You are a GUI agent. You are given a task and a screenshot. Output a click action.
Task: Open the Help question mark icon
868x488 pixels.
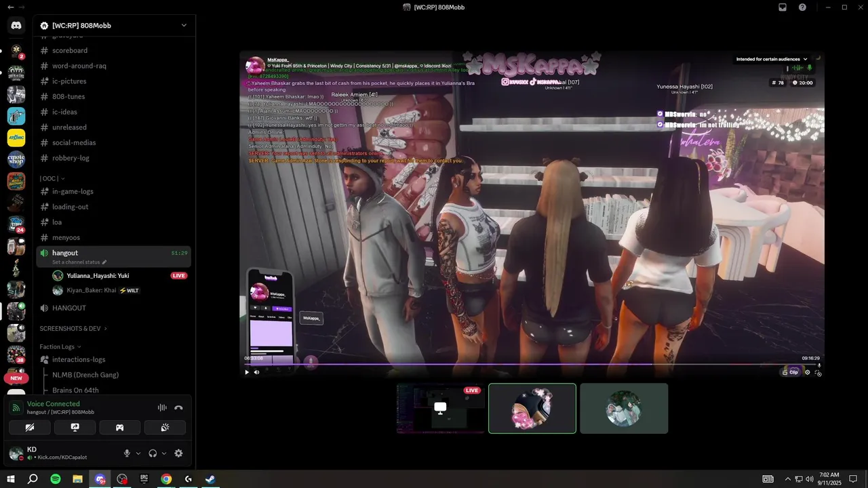(x=802, y=7)
